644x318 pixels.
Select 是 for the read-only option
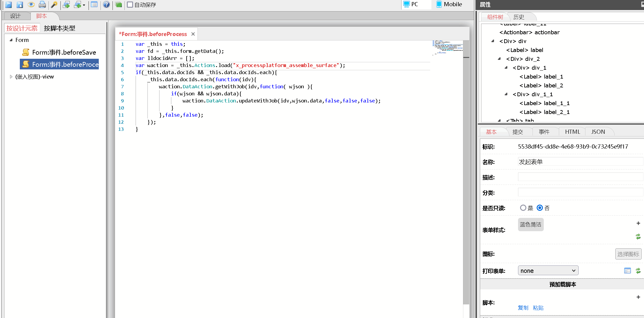pos(523,208)
